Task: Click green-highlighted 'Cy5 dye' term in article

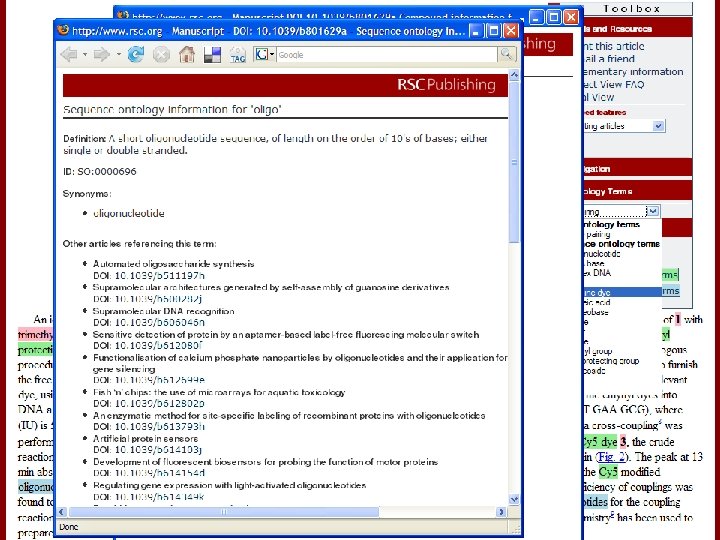Action: [x=600, y=442]
